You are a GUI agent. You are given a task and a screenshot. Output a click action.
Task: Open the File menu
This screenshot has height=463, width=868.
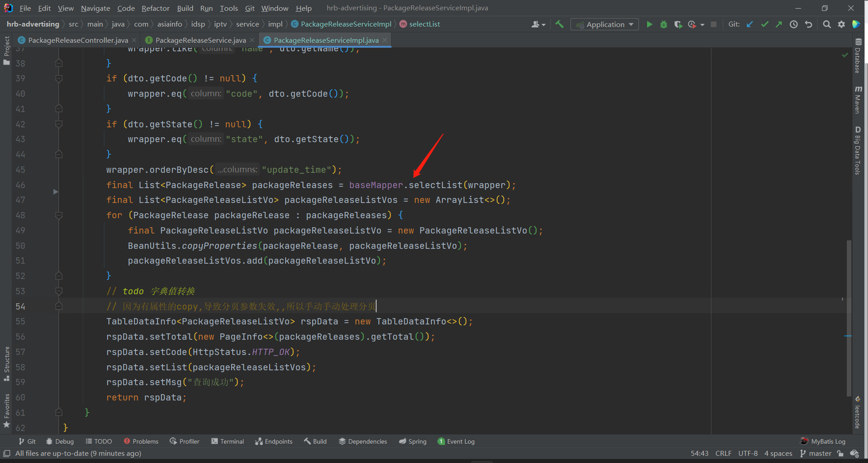tap(25, 8)
